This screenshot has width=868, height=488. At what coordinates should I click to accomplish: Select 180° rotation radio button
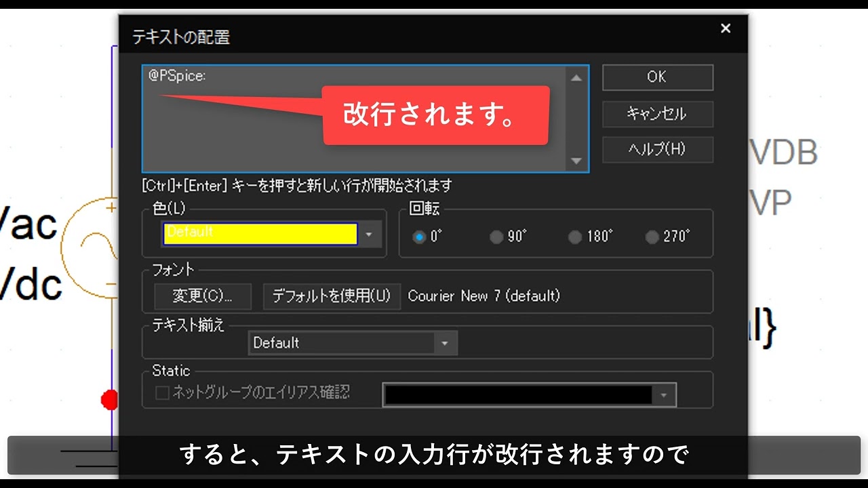(575, 237)
